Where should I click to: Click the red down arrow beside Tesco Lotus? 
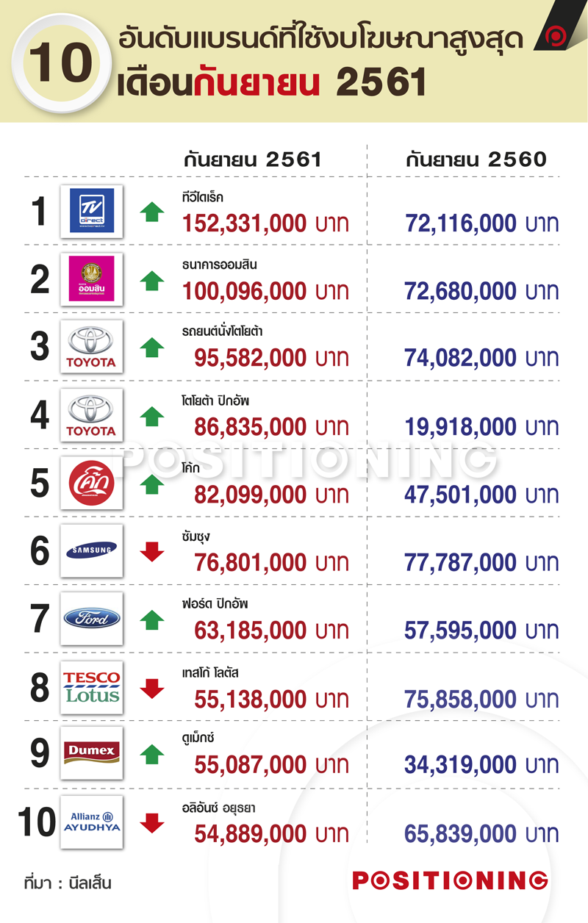152,688
